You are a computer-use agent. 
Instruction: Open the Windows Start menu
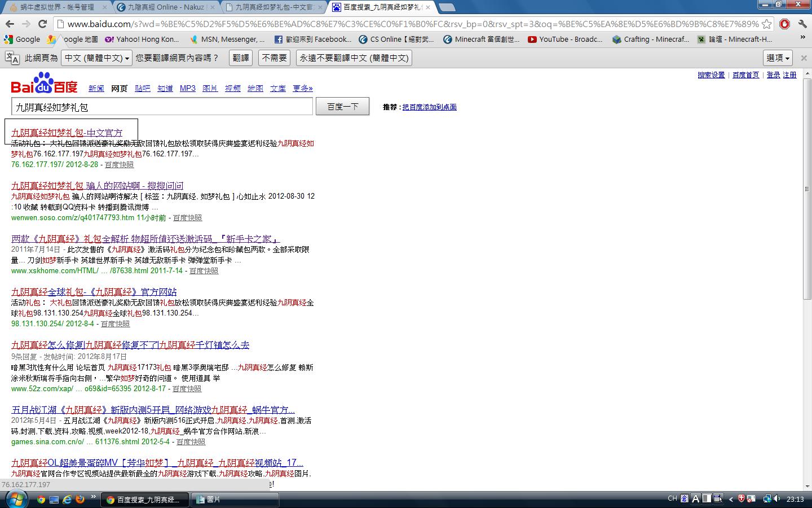tap(15, 500)
